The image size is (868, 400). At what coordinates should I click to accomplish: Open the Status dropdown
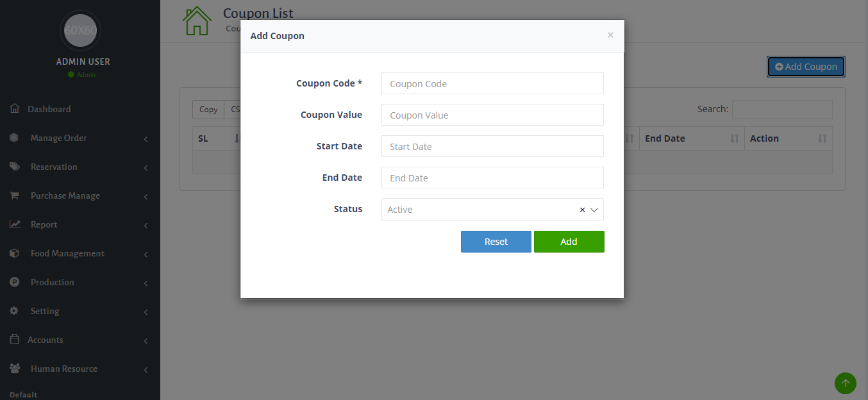click(x=594, y=210)
